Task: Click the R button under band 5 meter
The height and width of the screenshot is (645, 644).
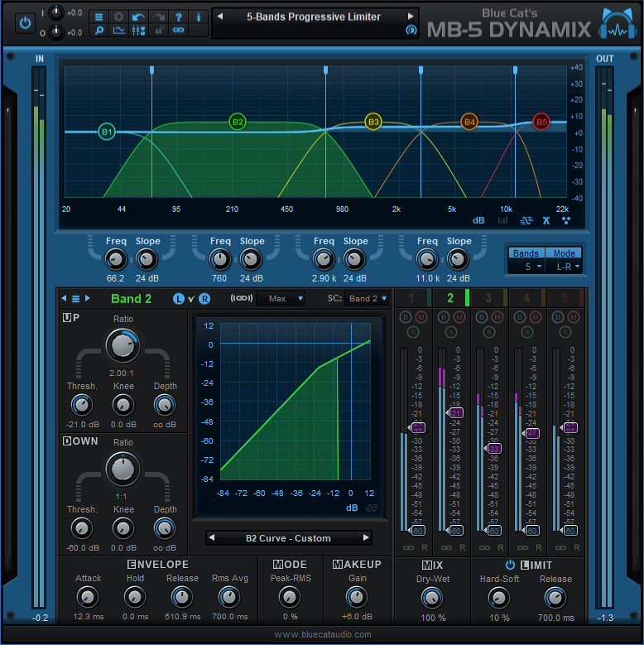Action: click(x=577, y=547)
